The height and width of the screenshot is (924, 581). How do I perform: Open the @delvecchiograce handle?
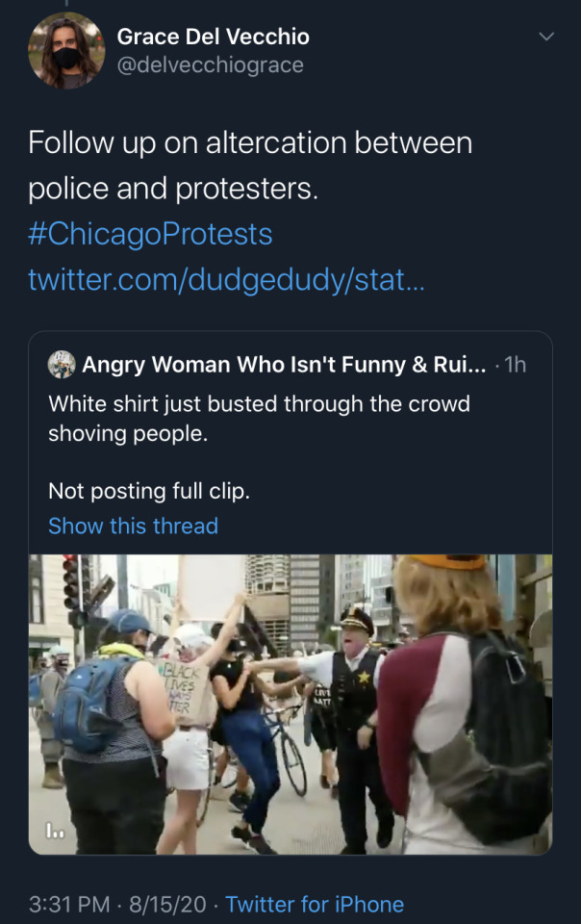(x=210, y=65)
